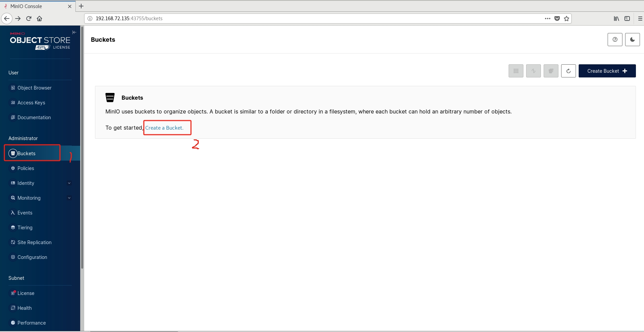Save page to Pocket
Image resolution: width=644 pixels, height=332 pixels.
pos(557,19)
